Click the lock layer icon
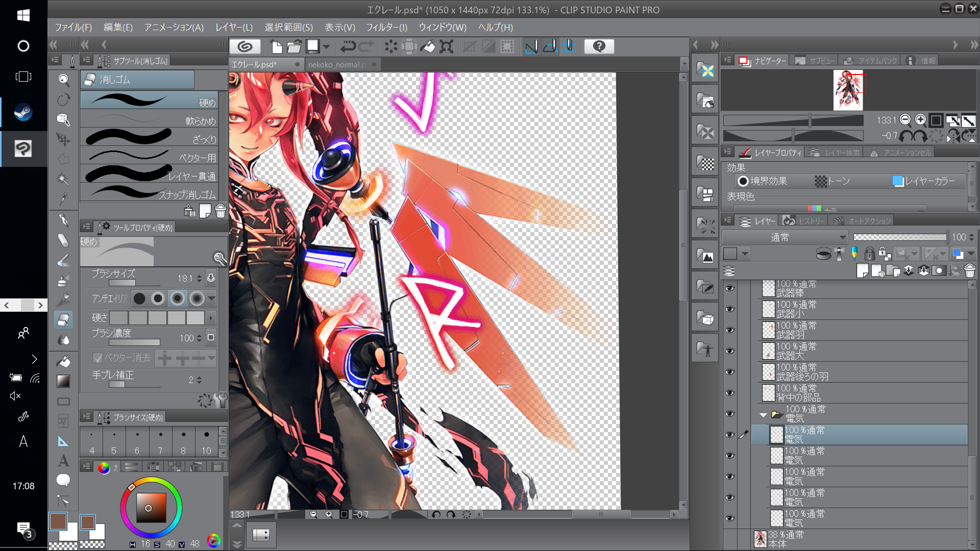 870,254
